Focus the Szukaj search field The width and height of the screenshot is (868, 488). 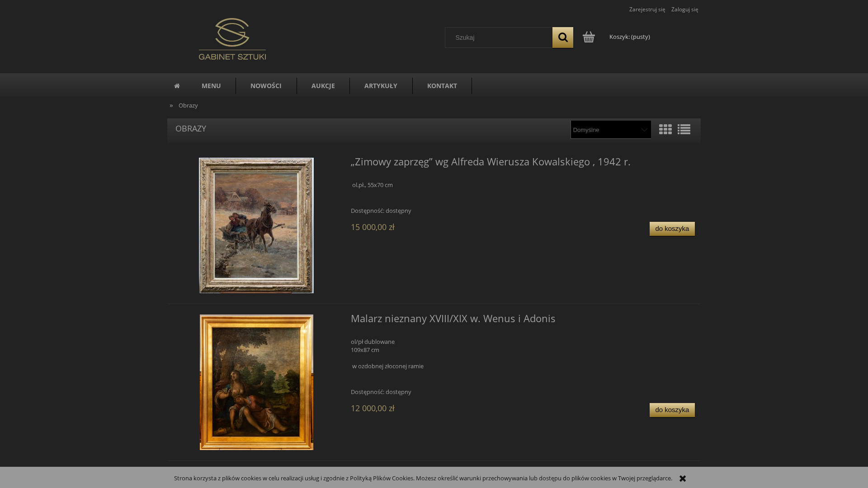pos(499,38)
